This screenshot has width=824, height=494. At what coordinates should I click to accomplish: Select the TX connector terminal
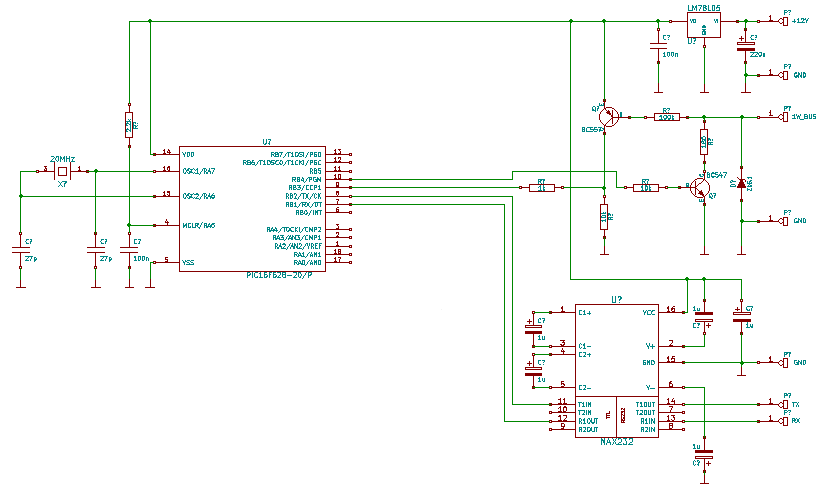pos(784,403)
